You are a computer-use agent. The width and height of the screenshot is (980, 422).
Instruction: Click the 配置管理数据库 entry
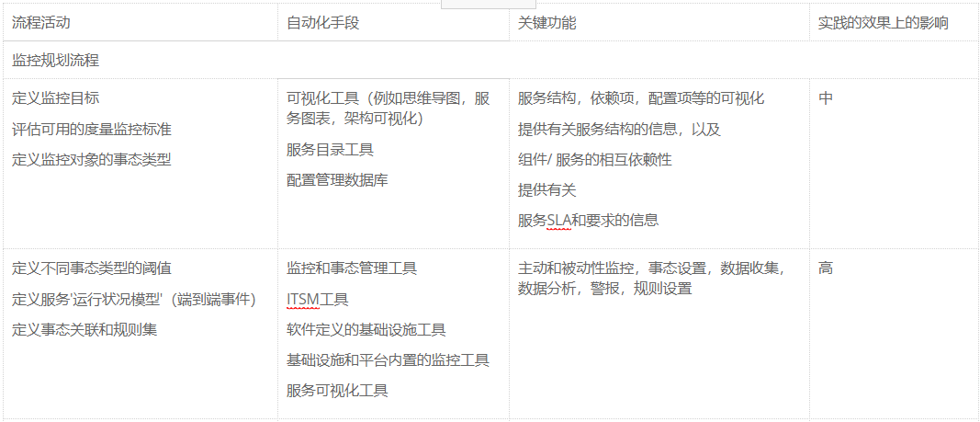tap(337, 179)
